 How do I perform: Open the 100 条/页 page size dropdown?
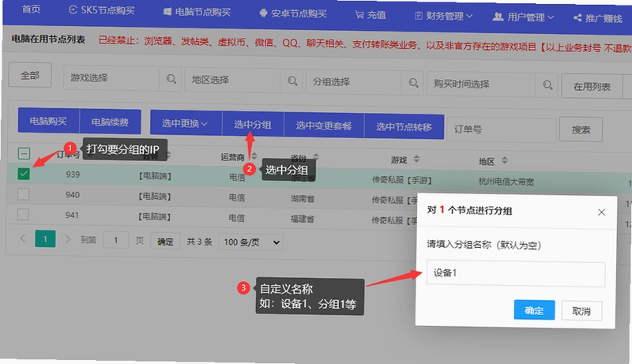click(250, 242)
